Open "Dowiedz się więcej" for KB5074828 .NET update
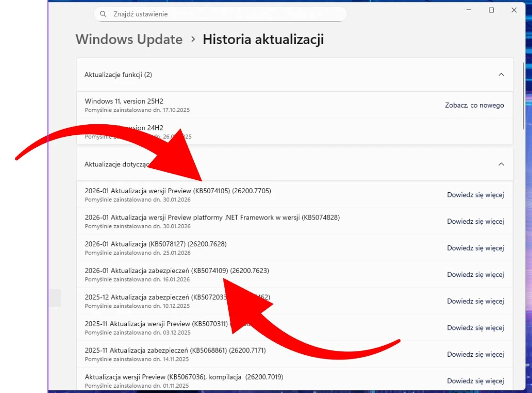The image size is (532, 393). tap(476, 221)
